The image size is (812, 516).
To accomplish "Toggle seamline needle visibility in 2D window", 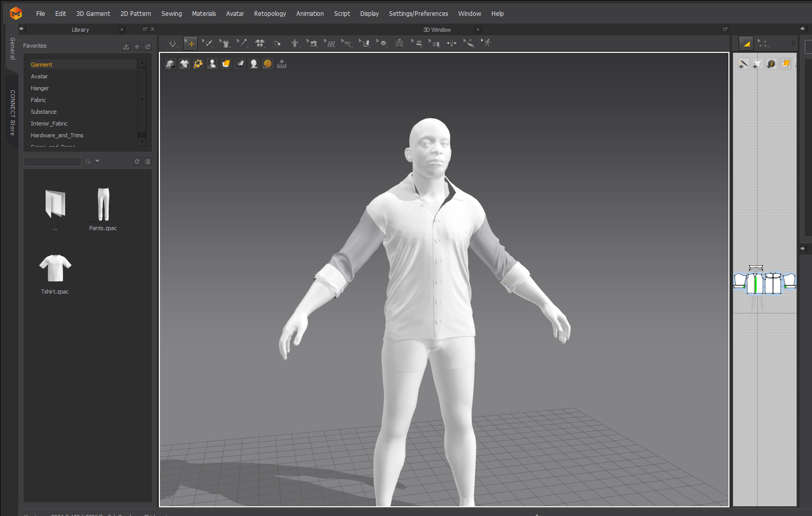I will (x=743, y=64).
